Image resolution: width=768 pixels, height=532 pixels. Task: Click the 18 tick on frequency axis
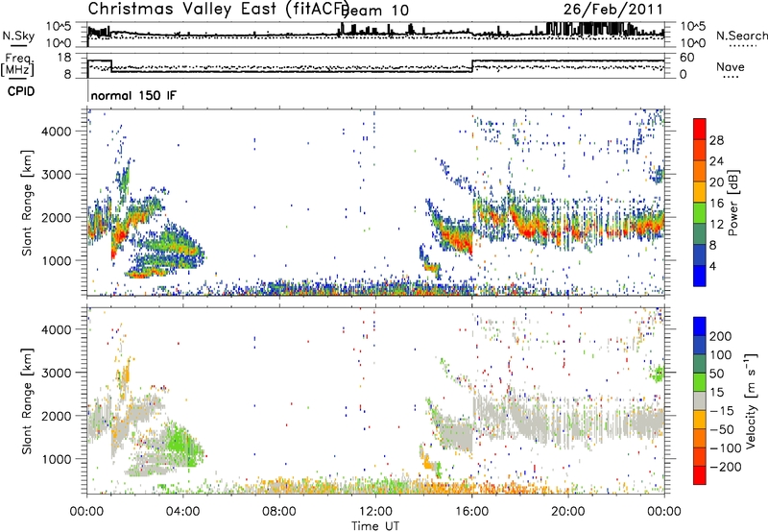coord(63,58)
